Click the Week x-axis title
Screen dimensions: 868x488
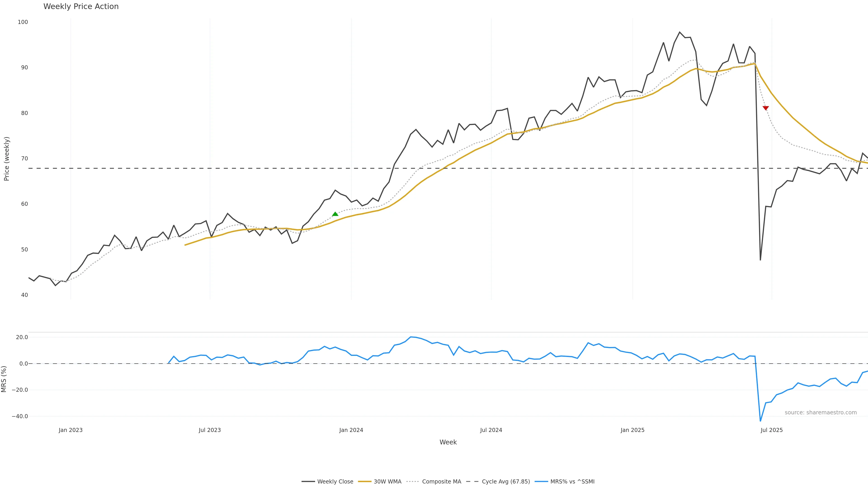pos(448,442)
